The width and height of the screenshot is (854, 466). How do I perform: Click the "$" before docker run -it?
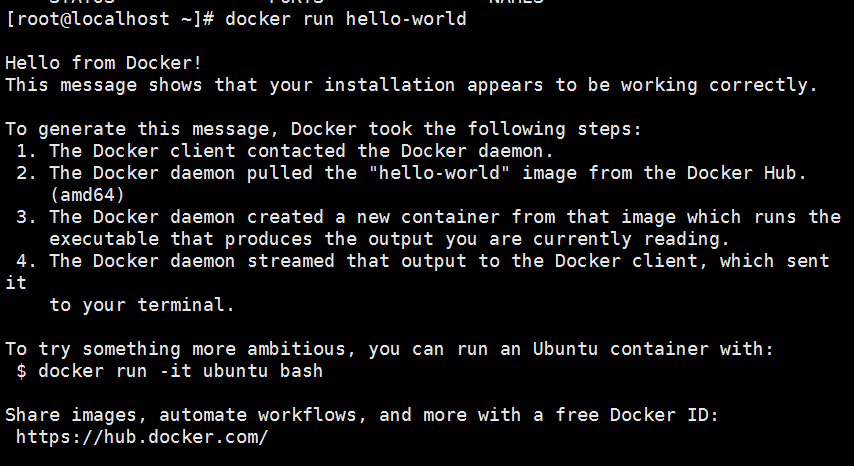[22, 371]
